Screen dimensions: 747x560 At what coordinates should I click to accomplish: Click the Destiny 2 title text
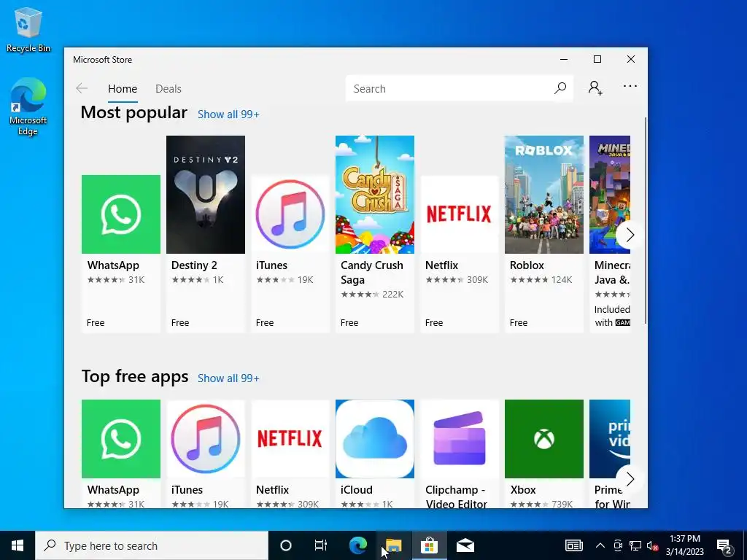point(194,265)
